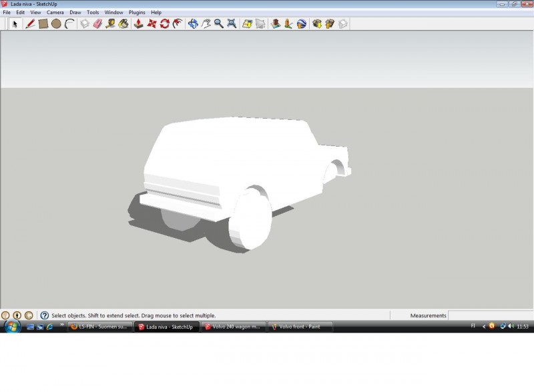The width and height of the screenshot is (534, 392).
Task: Click the Switch Between Windows quick launch icon
Action: (x=40, y=327)
